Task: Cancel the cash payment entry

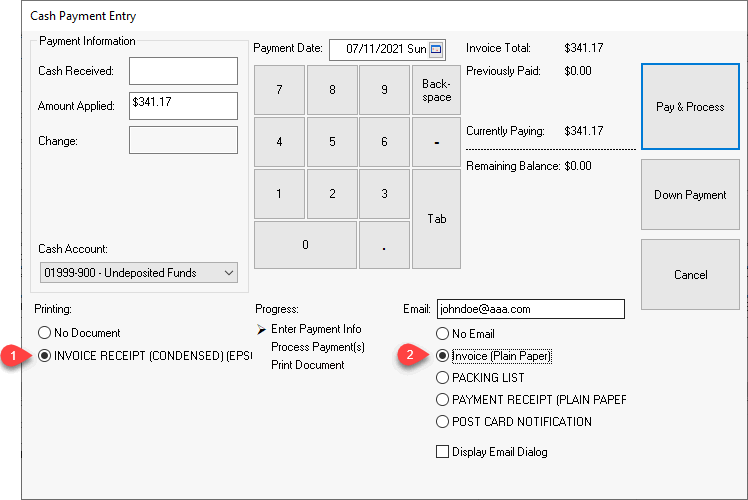Action: pyautogui.click(x=690, y=275)
